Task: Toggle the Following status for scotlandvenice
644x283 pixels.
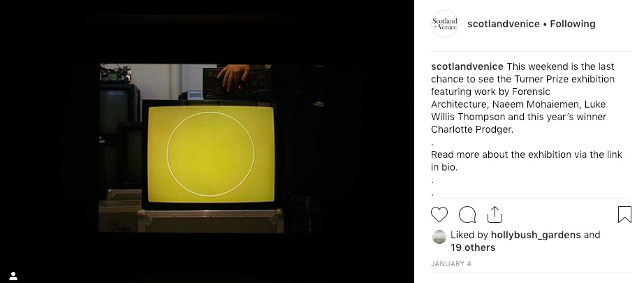Action: (573, 24)
